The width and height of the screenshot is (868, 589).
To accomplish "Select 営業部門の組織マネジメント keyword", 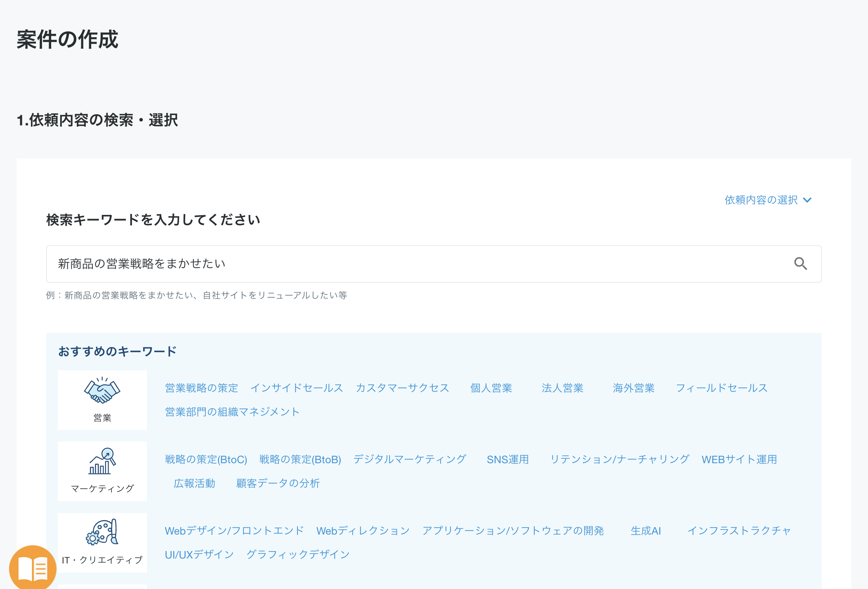I will pos(232,411).
